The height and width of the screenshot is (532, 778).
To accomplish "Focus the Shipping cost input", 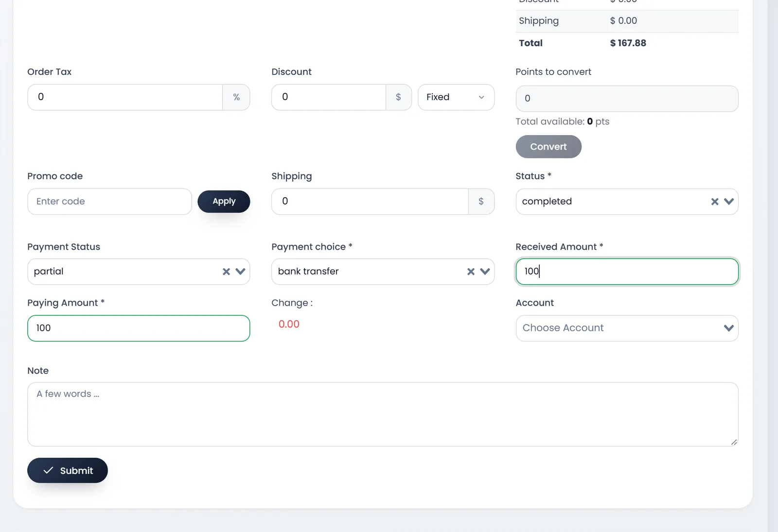I will [370, 202].
